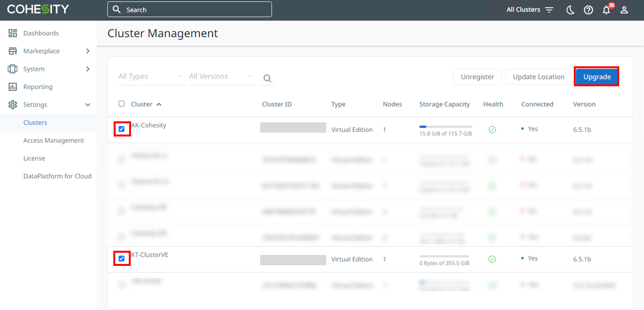Click the Cluster Management page title
This screenshot has height=310, width=644.
[163, 33]
